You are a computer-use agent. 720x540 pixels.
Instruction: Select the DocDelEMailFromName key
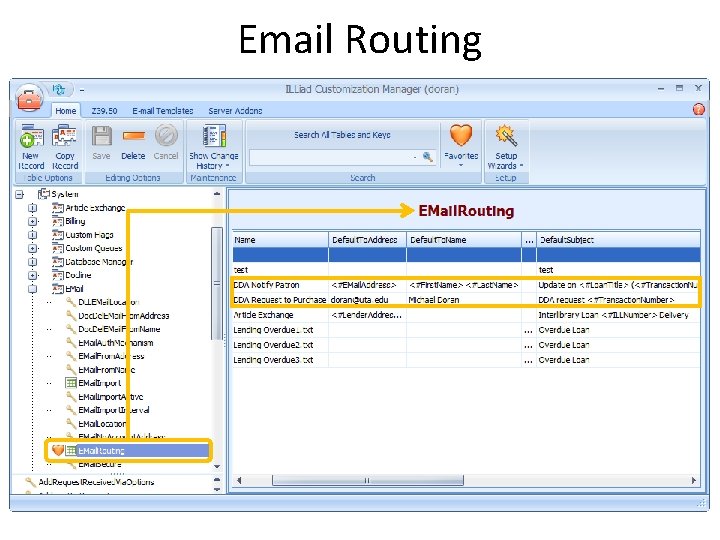point(119,329)
